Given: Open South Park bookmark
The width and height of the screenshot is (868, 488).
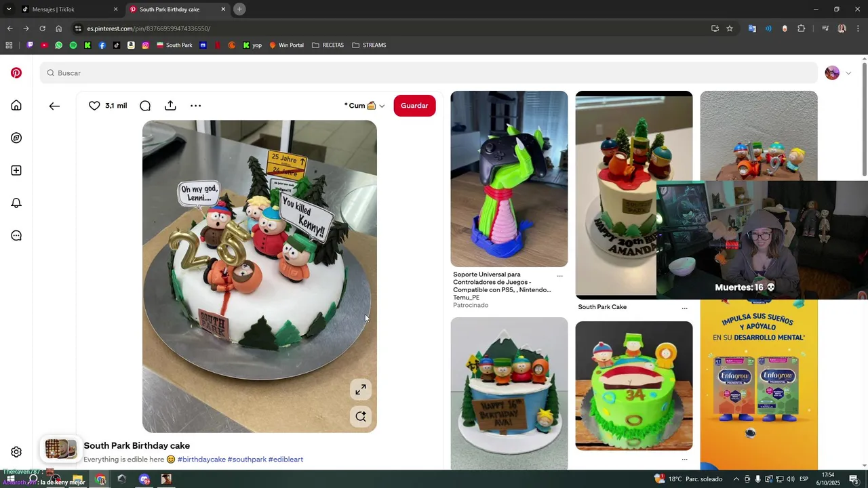Looking at the screenshot, I should 174,45.
